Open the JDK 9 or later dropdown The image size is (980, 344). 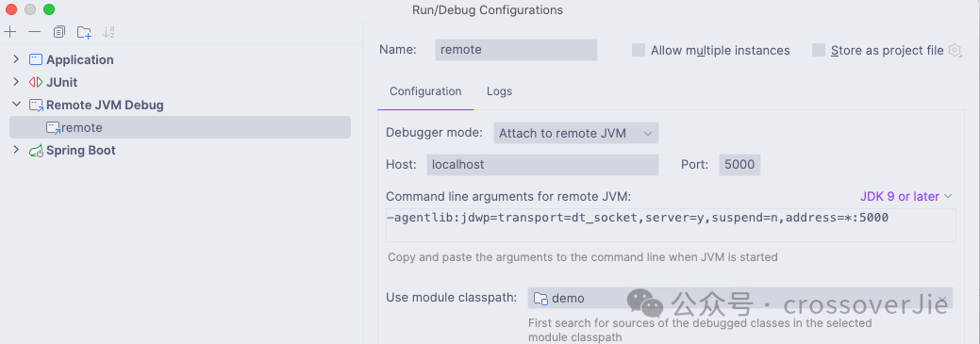tap(905, 197)
